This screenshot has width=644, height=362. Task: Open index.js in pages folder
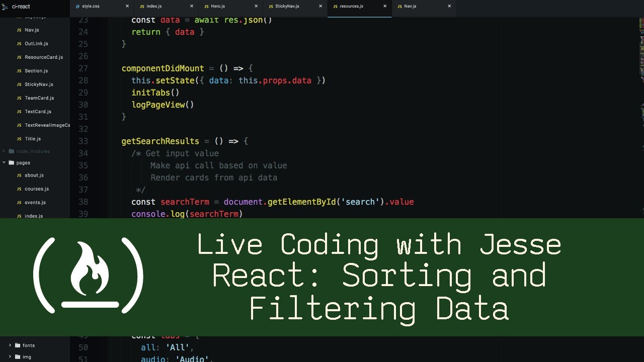click(35, 216)
